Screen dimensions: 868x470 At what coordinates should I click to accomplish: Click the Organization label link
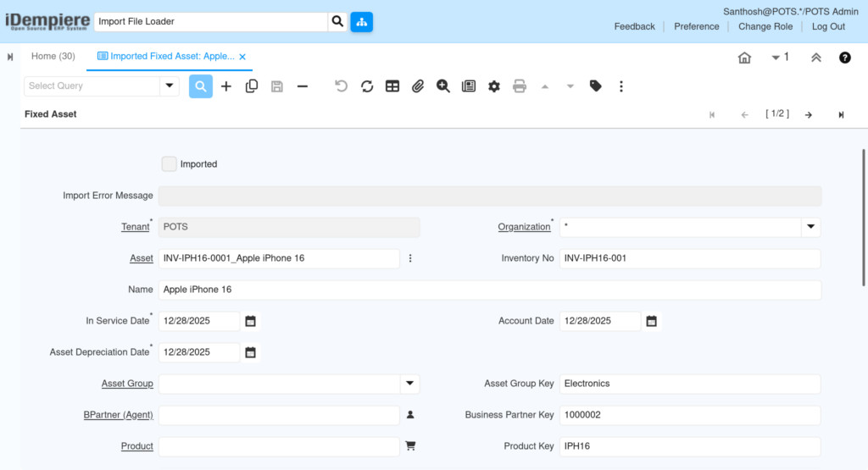[524, 227]
